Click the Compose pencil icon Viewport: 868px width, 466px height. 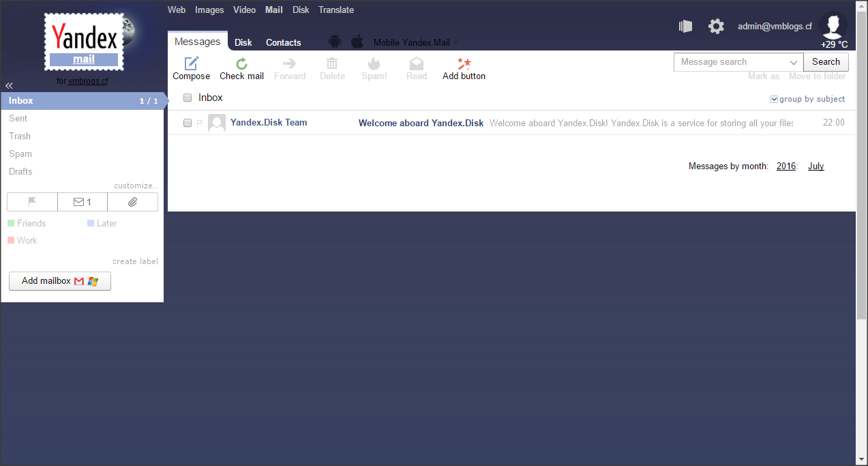[191, 63]
